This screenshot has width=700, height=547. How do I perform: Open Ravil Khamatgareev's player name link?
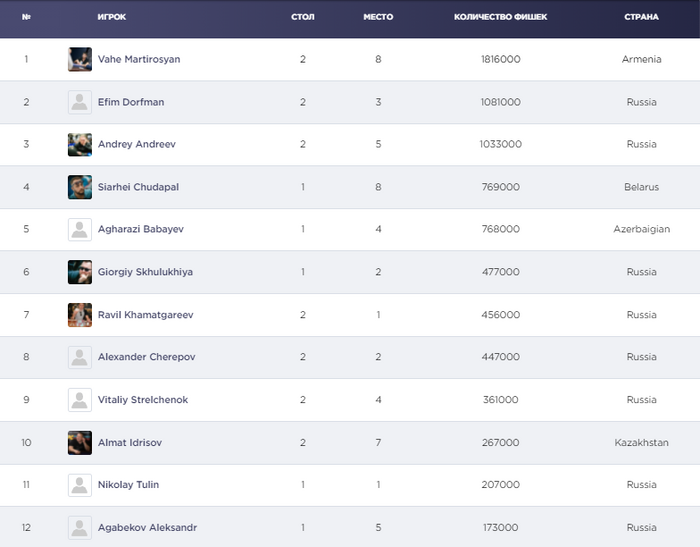pyautogui.click(x=145, y=315)
